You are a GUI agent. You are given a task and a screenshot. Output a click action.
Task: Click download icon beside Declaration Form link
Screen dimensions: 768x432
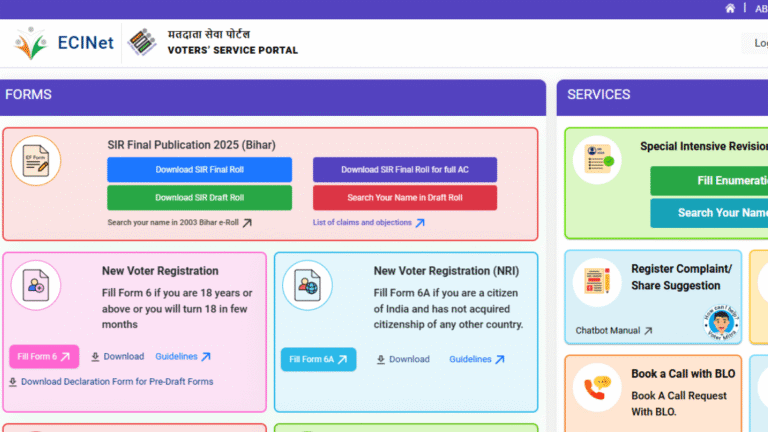tap(13, 382)
